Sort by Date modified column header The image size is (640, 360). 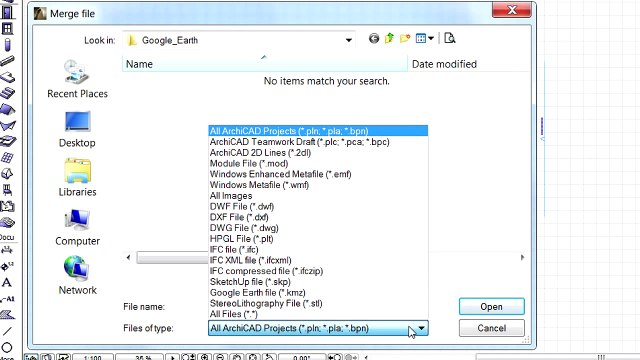point(468,64)
